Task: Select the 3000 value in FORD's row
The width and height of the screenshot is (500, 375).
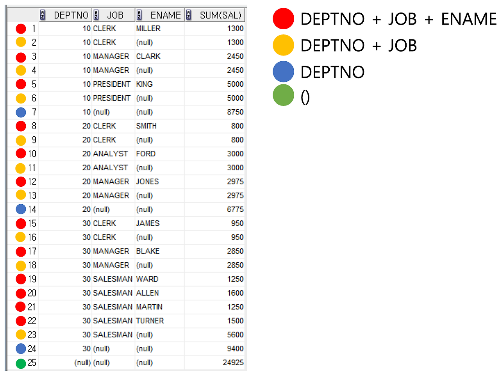Action: (235, 154)
